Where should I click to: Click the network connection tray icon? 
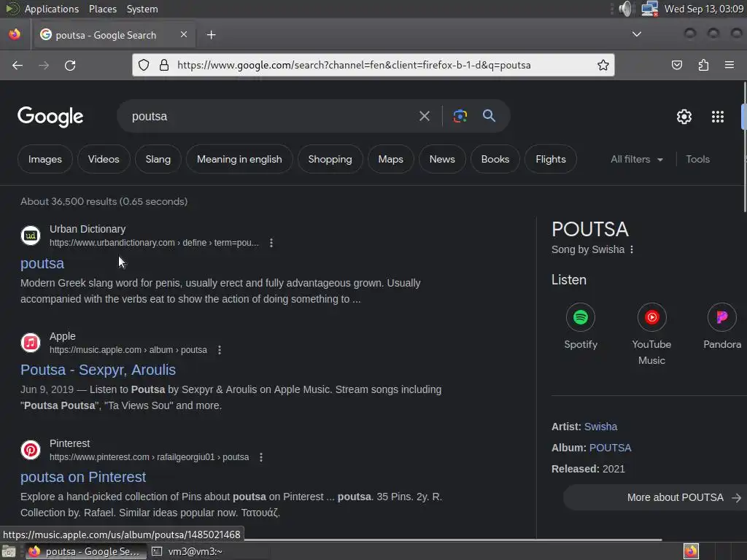tap(649, 9)
